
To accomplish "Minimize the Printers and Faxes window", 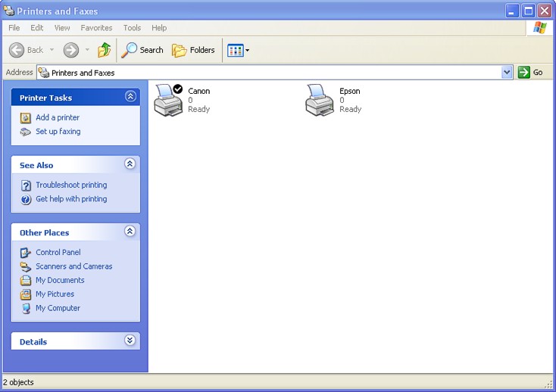I will click(511, 11).
